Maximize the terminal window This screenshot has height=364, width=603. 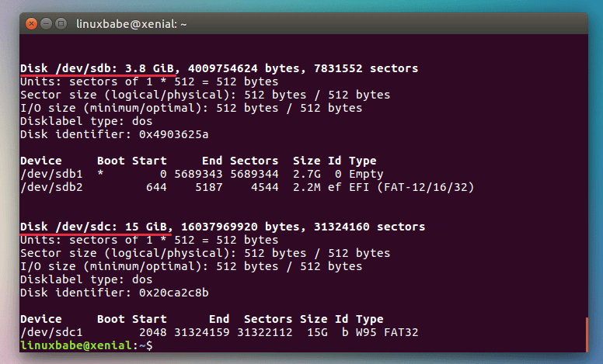click(60, 23)
